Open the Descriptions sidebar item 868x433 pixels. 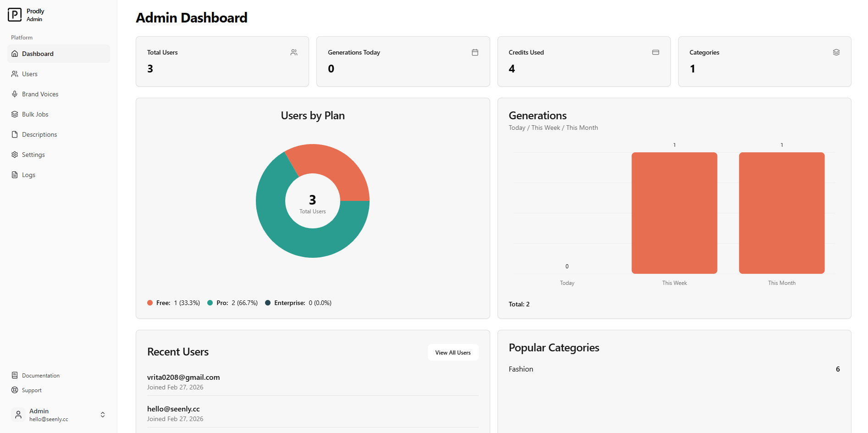pyautogui.click(x=39, y=134)
